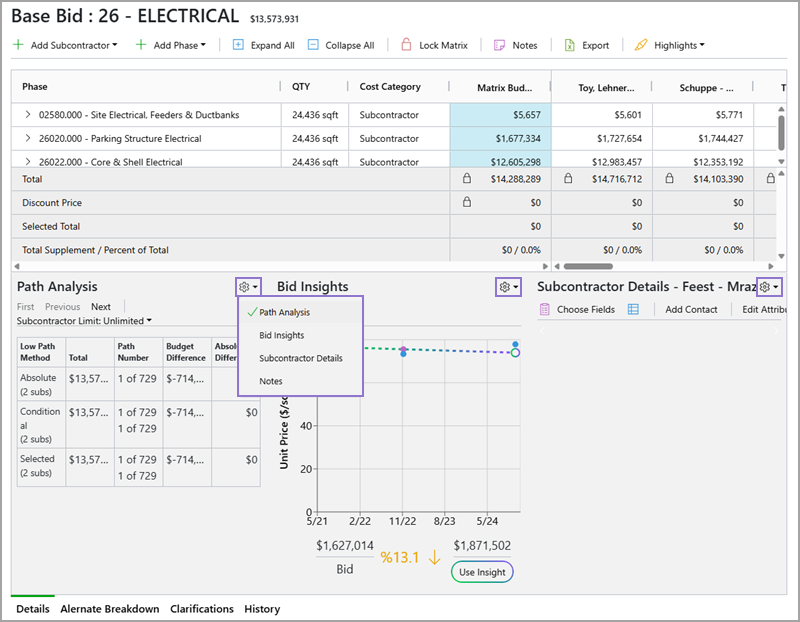Toggle lock on Toy, Lehner total
The image size is (800, 622).
point(568,179)
